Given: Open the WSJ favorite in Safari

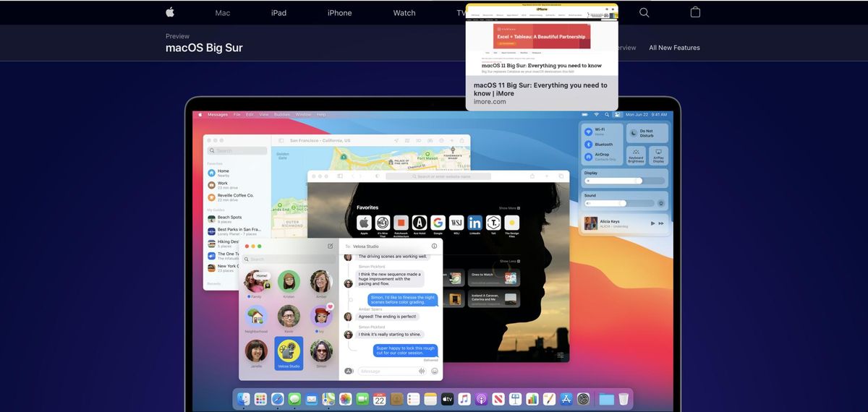Looking at the screenshot, I should pyautogui.click(x=456, y=223).
